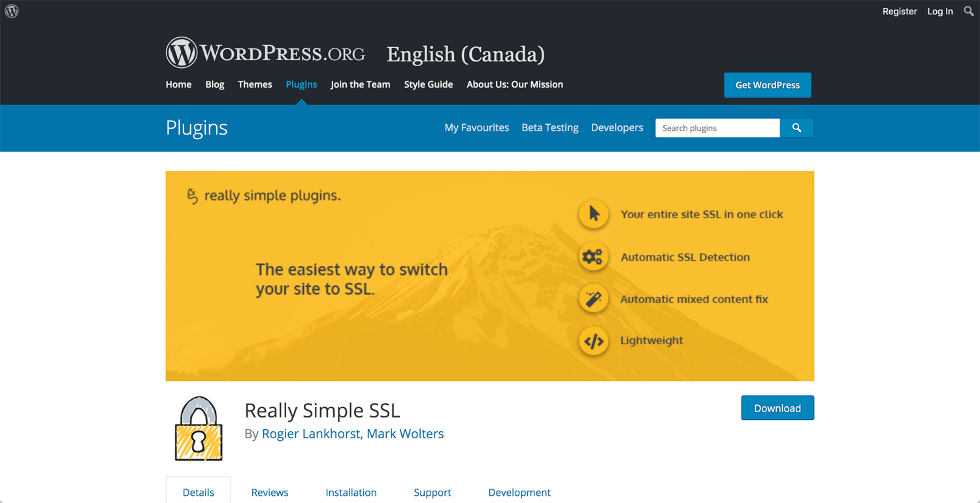The height and width of the screenshot is (503, 980).
Task: Click the Plugins section heading
Action: [197, 127]
